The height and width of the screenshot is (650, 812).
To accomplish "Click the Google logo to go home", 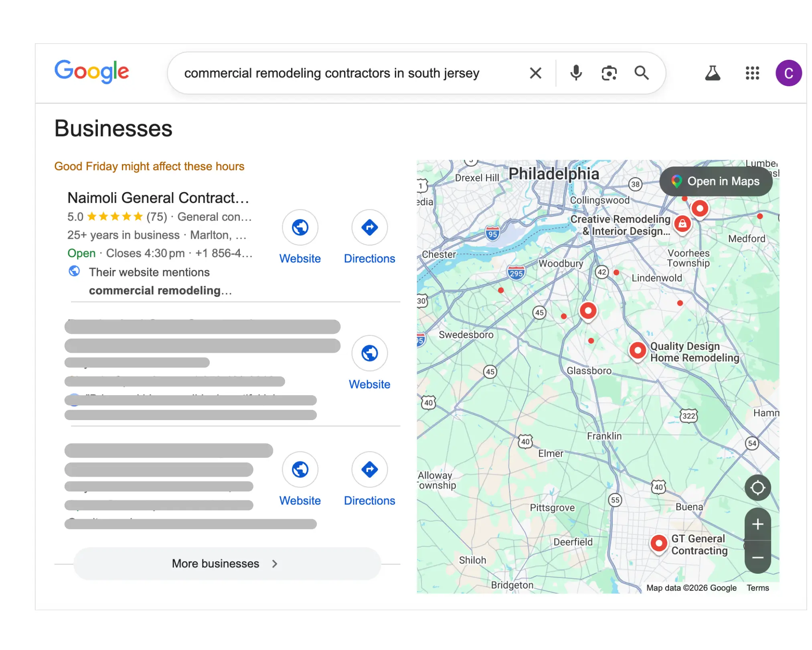I will tap(91, 71).
